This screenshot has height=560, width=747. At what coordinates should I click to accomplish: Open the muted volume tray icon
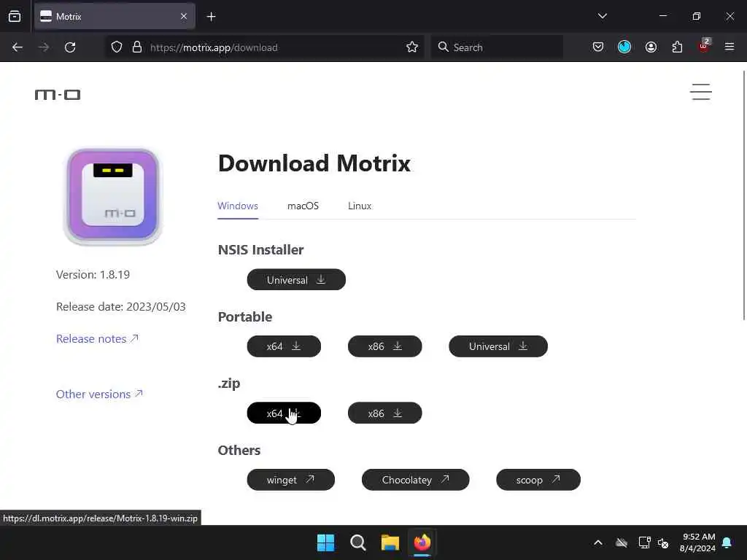(662, 542)
